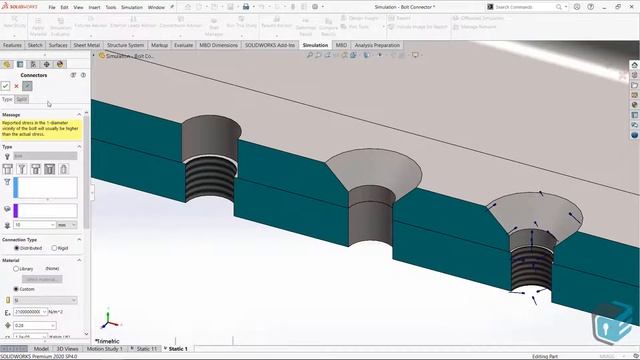The image size is (640, 360).
Task: Open the File Explorer folder icon in task pane
Action: [634, 85]
